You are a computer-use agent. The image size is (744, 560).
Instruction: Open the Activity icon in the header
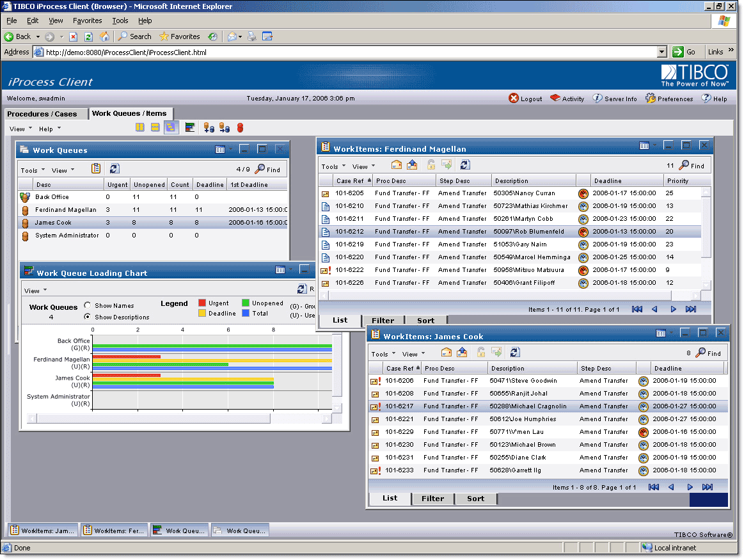pos(555,98)
